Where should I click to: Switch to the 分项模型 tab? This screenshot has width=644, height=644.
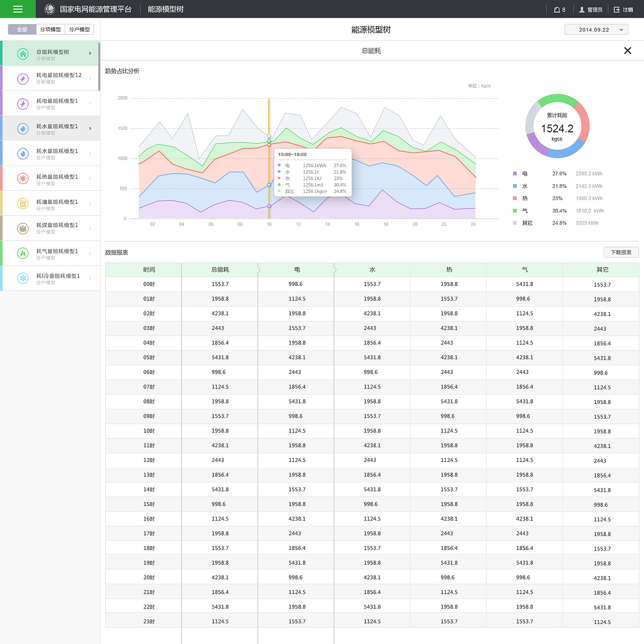(51, 29)
